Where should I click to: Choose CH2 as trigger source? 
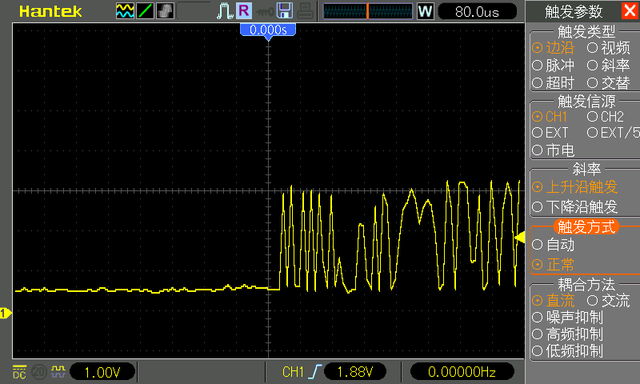(x=605, y=117)
